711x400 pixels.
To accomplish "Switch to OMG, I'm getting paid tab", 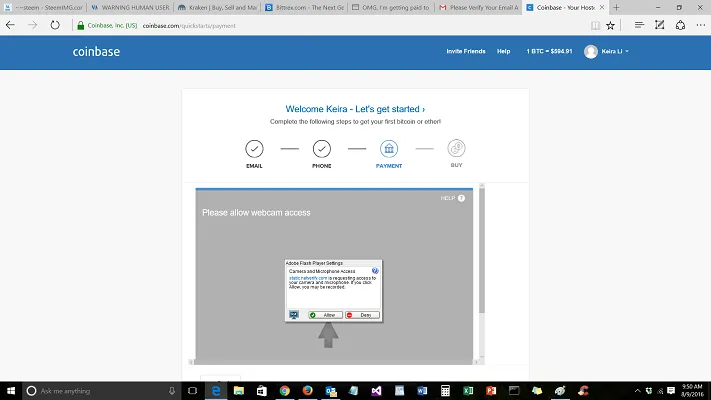I will tap(391, 8).
